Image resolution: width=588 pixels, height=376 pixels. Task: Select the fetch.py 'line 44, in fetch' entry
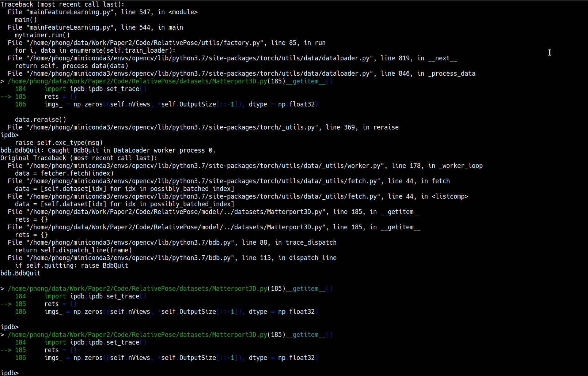229,181
